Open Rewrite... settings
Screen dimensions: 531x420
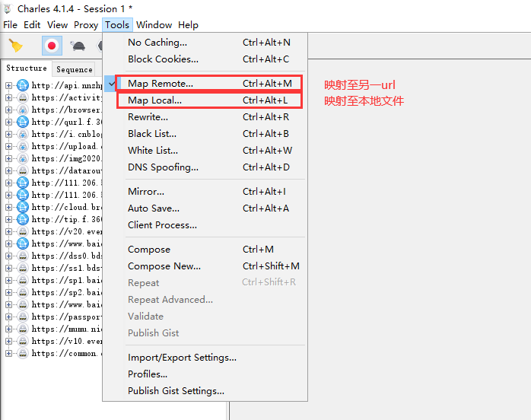pos(205,117)
